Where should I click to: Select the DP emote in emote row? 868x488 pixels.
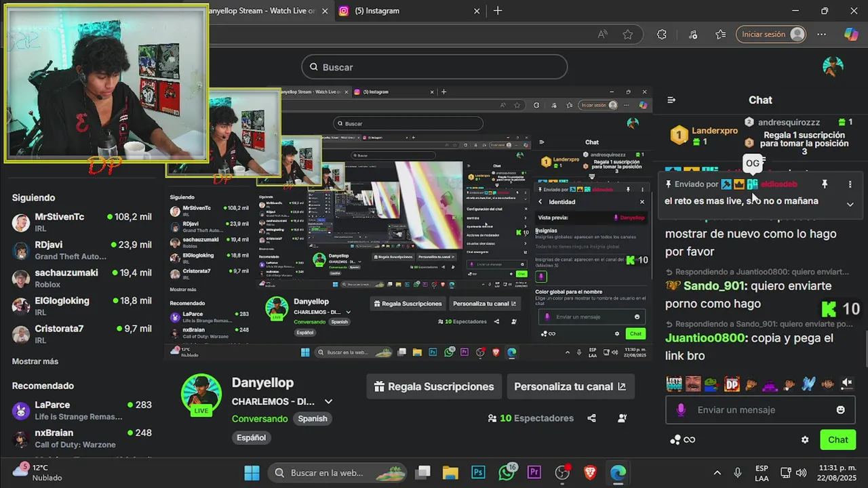pyautogui.click(x=732, y=384)
